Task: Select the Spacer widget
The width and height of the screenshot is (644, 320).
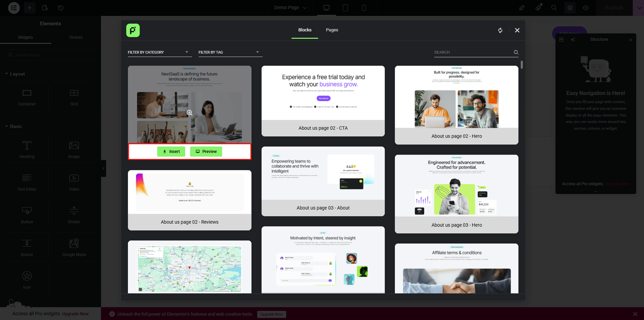Action: (x=26, y=247)
